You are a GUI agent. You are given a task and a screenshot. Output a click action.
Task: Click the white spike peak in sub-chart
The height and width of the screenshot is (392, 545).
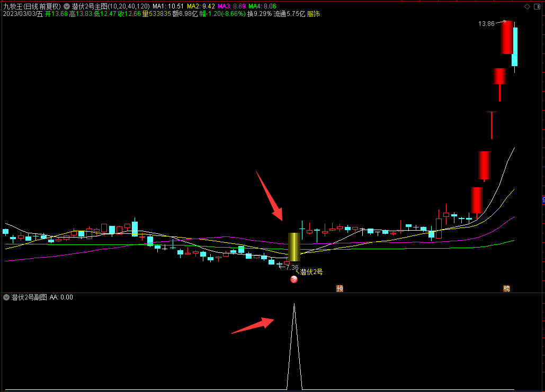click(294, 305)
